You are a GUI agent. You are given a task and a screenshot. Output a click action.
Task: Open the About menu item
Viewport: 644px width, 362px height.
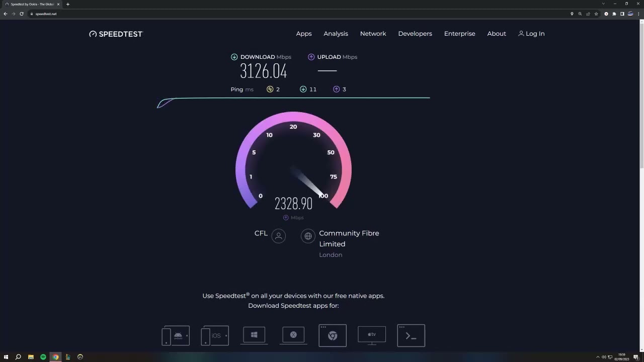tap(497, 34)
